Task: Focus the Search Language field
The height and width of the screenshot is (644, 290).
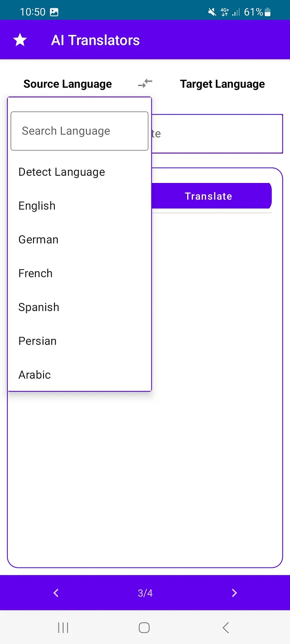Action: [79, 131]
